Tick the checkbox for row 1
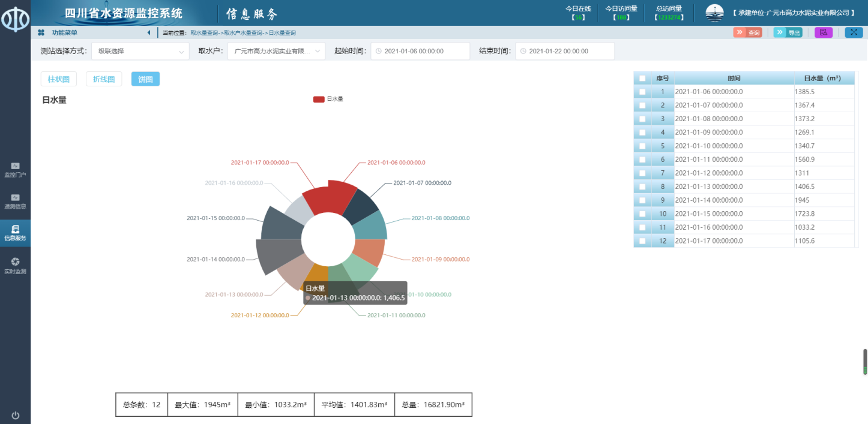Viewport: 868px width, 424px height. (642, 92)
